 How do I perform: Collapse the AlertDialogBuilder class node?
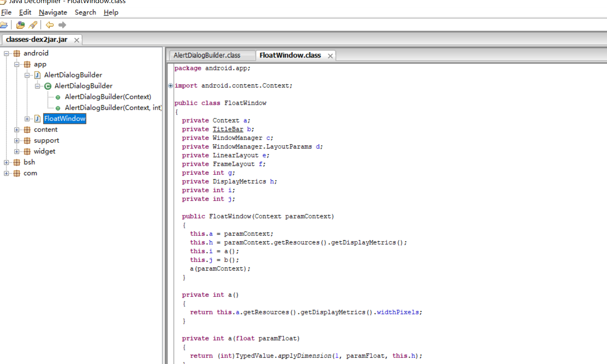[x=38, y=86]
